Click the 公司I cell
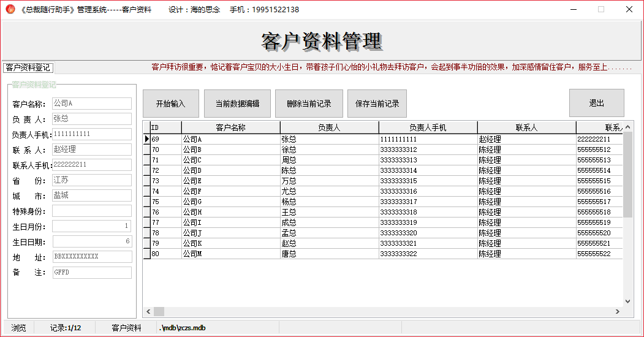This screenshot has width=644, height=337. click(231, 222)
